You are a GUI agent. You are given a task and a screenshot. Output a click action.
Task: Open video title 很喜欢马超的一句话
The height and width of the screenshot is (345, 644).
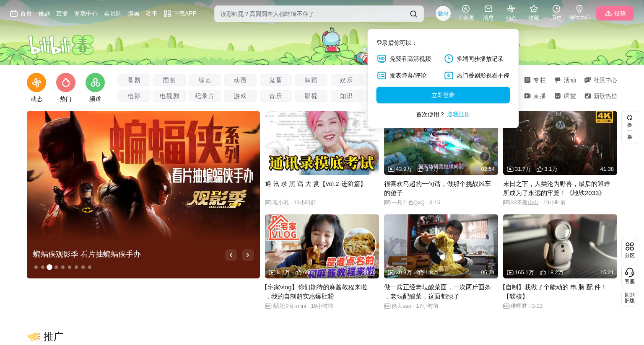[437, 188]
